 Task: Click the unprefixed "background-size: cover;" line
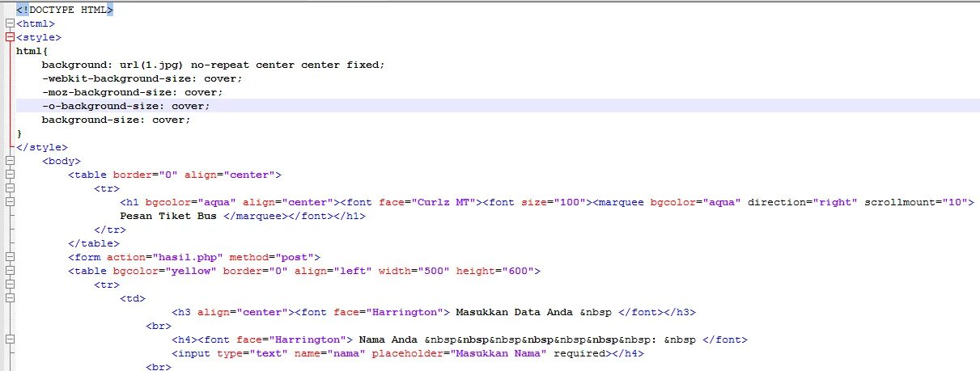pyautogui.click(x=117, y=120)
